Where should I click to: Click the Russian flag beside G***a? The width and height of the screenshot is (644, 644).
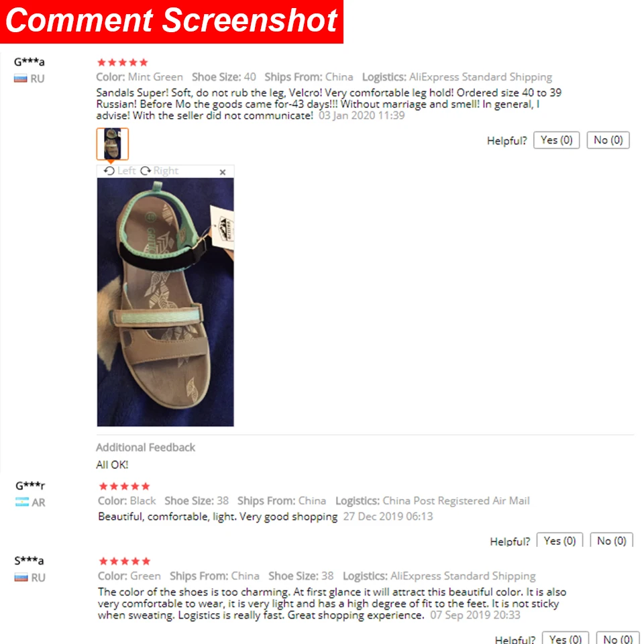(x=21, y=78)
